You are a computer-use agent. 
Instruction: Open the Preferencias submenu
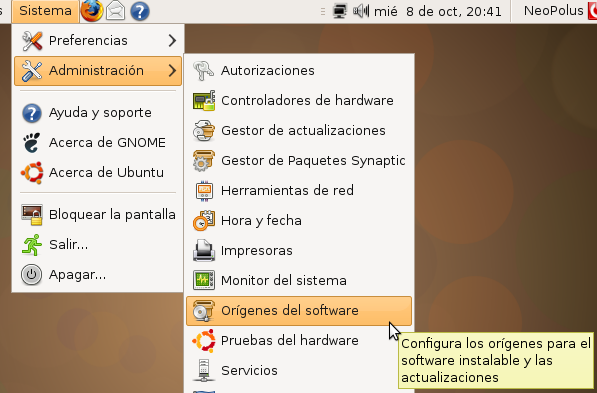pyautogui.click(x=98, y=40)
